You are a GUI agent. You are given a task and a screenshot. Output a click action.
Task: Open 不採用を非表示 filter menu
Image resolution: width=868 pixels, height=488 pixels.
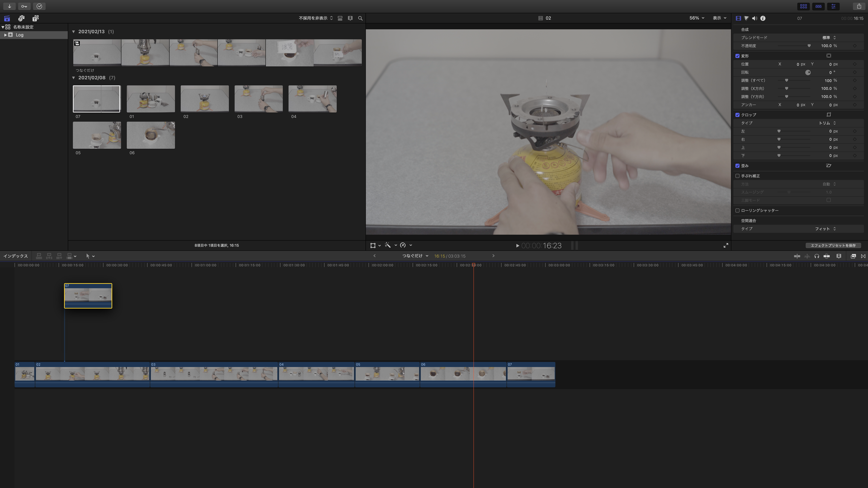(x=316, y=18)
